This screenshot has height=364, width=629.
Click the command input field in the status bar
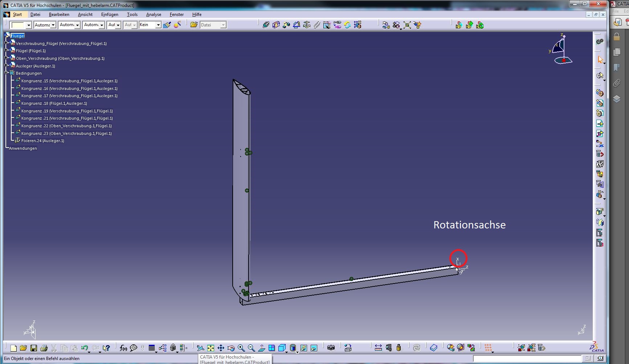(x=527, y=359)
